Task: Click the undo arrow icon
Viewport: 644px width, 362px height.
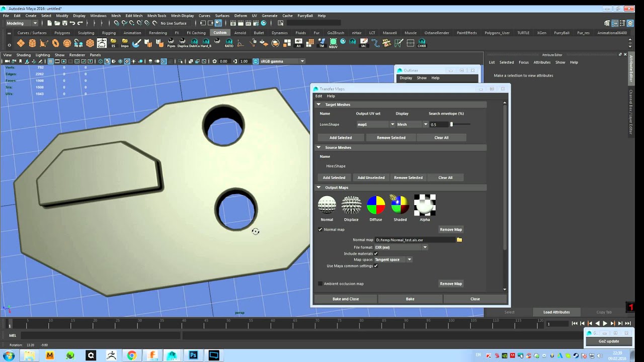Action: point(72,23)
